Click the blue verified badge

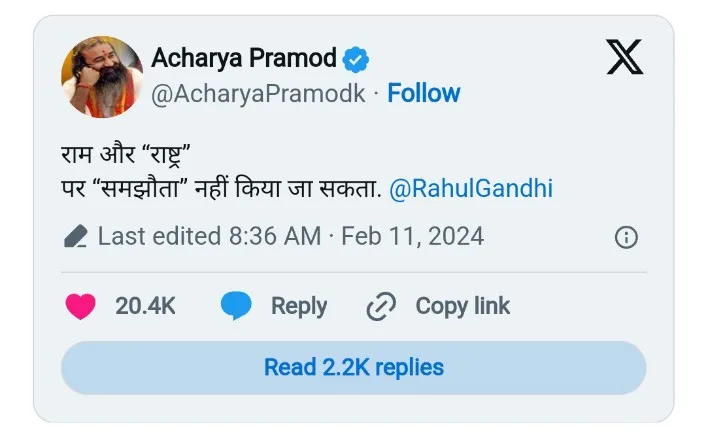356,60
